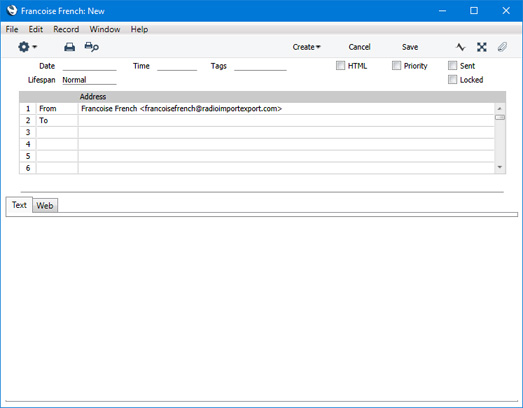Click the To address field

click(x=286, y=120)
